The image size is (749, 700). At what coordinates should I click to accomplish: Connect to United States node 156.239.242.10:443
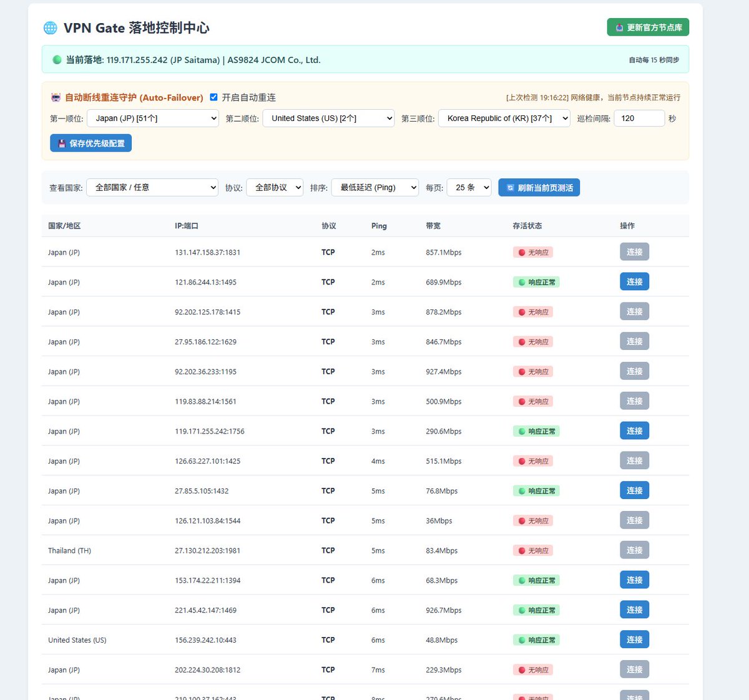click(634, 639)
